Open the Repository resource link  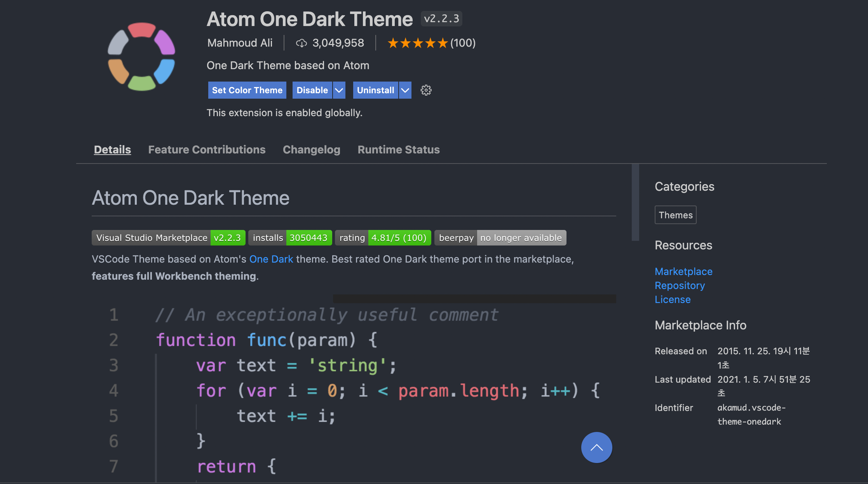pos(680,286)
